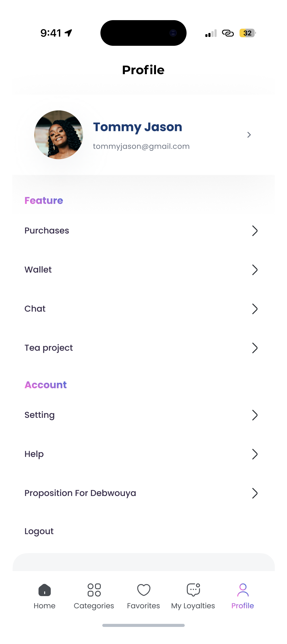The height and width of the screenshot is (644, 287).
Task: Select the Tea project menu item
Action: coord(49,348)
